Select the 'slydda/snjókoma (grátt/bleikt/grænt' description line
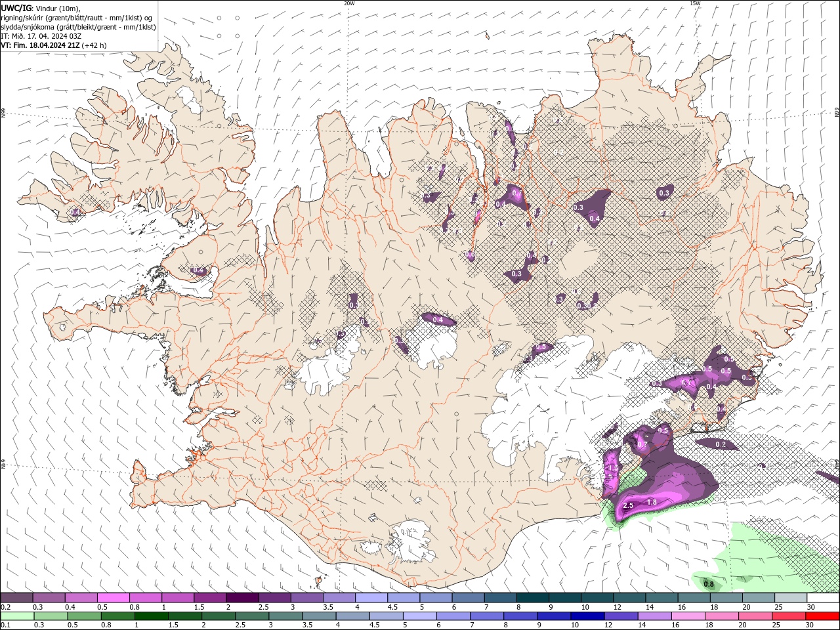The height and width of the screenshot is (630, 840). 78,27
